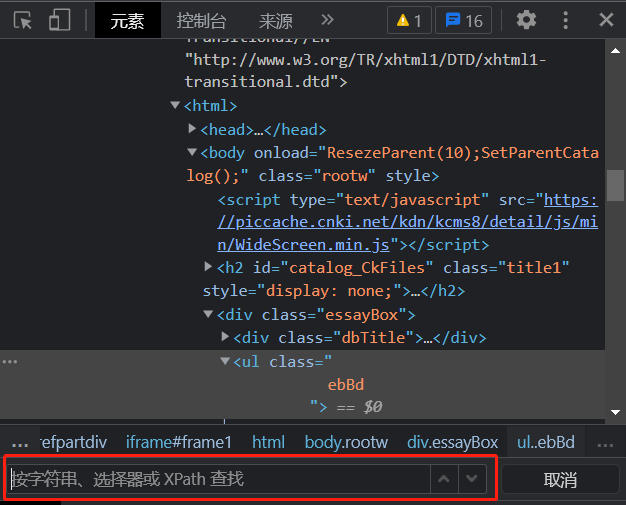Focus the XPath search input field

(219, 479)
